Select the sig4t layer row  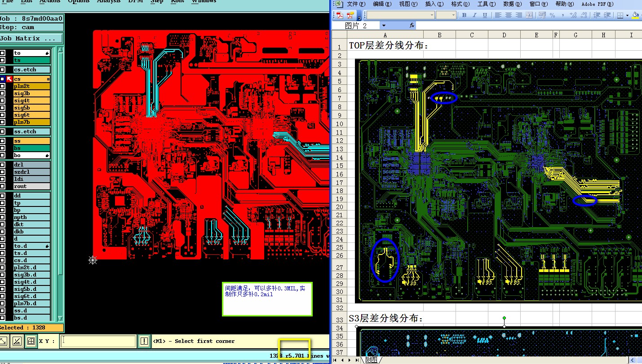pos(31,101)
